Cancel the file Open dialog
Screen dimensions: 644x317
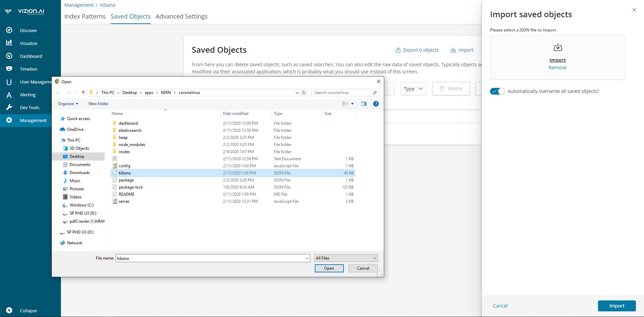tap(363, 268)
